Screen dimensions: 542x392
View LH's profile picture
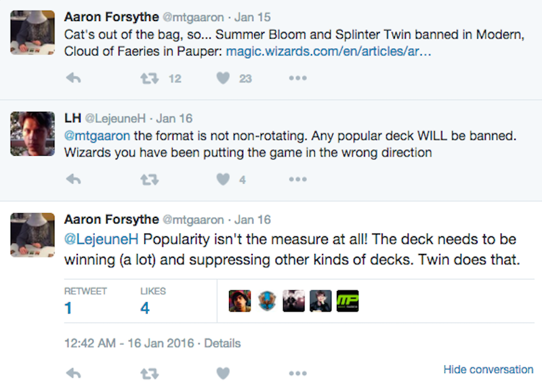(33, 133)
